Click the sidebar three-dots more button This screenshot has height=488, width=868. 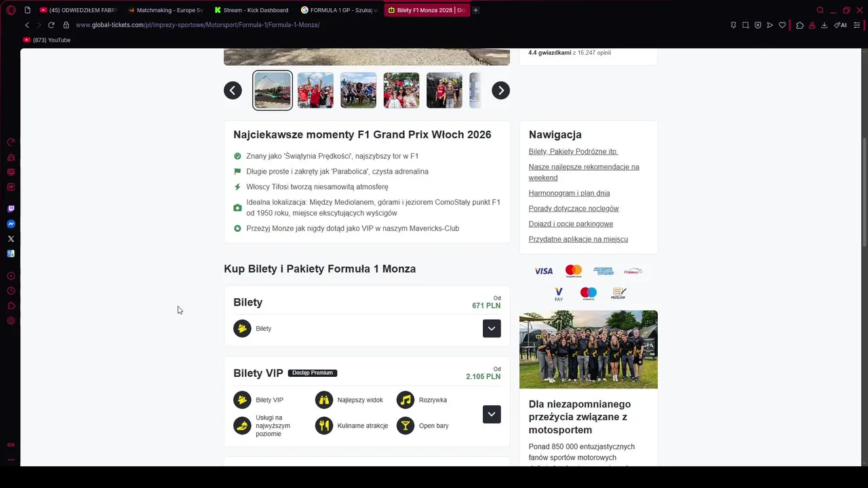click(11, 459)
